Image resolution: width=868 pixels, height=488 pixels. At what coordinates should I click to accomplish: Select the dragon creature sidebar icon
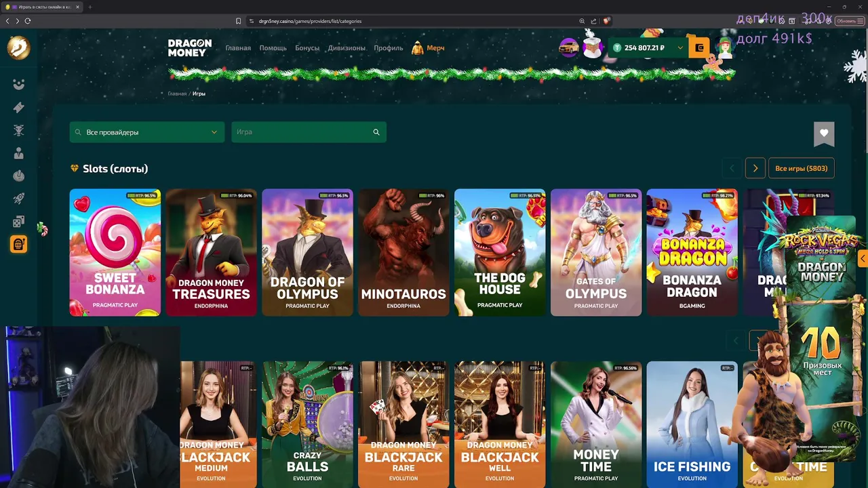[x=18, y=130]
